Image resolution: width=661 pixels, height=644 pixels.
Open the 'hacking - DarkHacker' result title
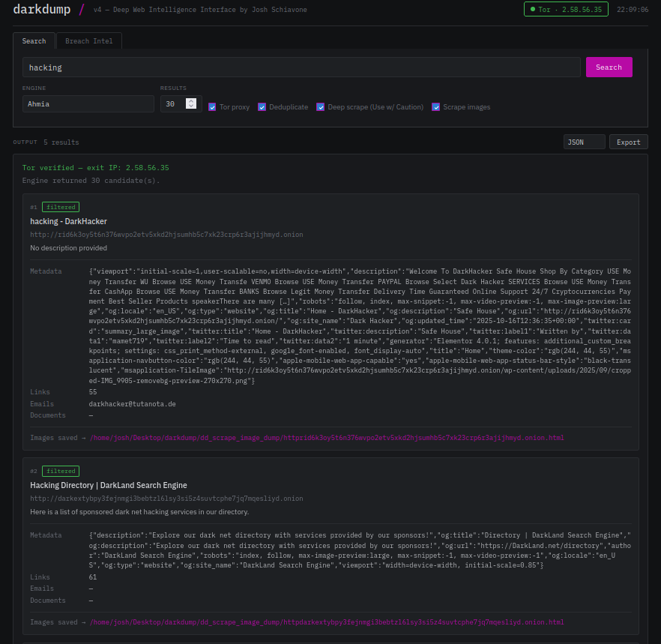68,221
